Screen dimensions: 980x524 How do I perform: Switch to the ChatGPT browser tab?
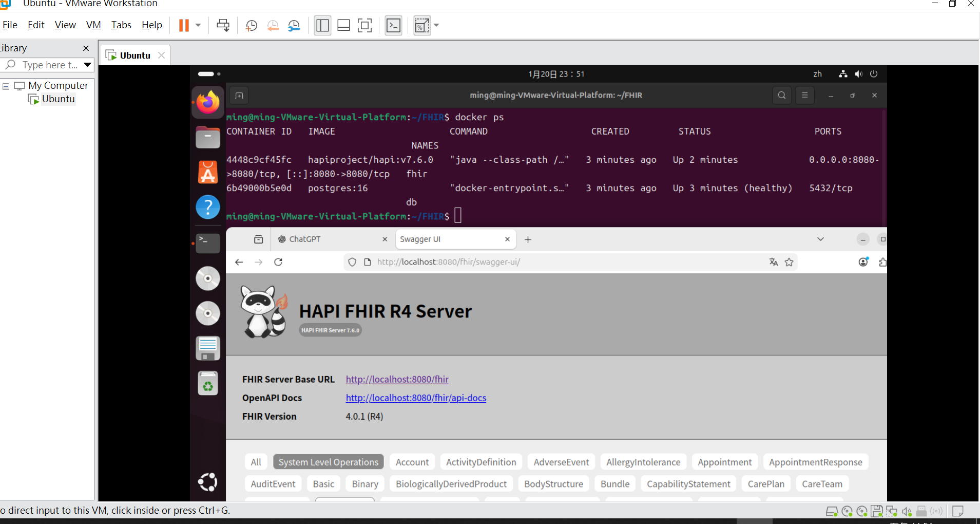(305, 238)
